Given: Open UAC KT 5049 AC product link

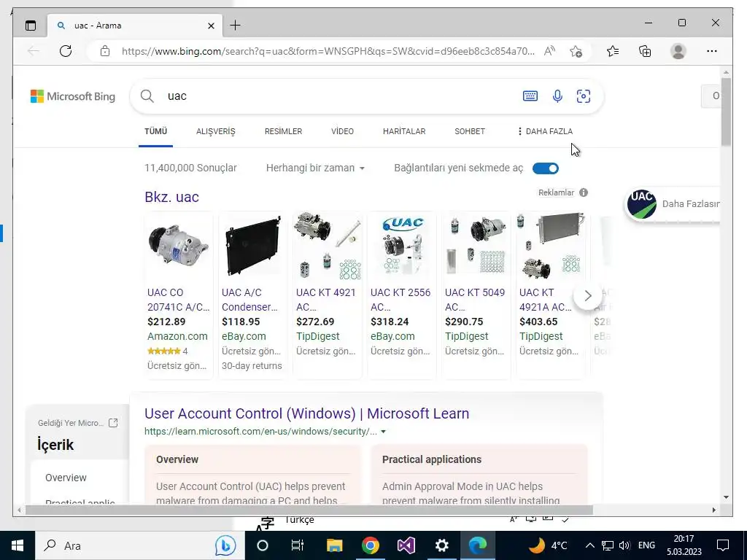Looking at the screenshot, I should (474, 300).
